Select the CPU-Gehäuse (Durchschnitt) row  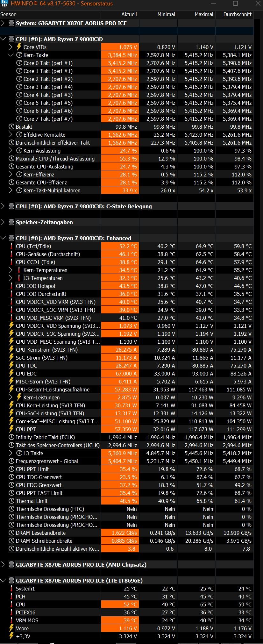coord(127,254)
